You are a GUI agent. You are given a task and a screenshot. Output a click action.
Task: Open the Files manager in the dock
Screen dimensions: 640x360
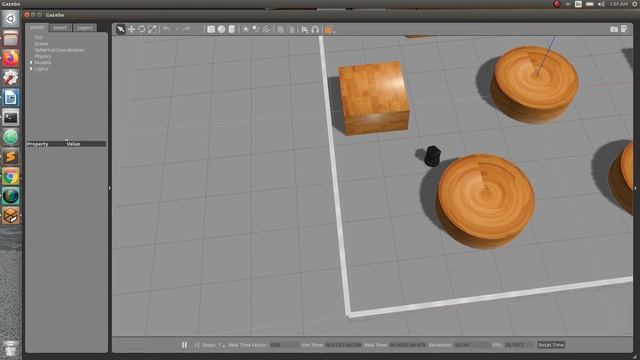[x=11, y=38]
